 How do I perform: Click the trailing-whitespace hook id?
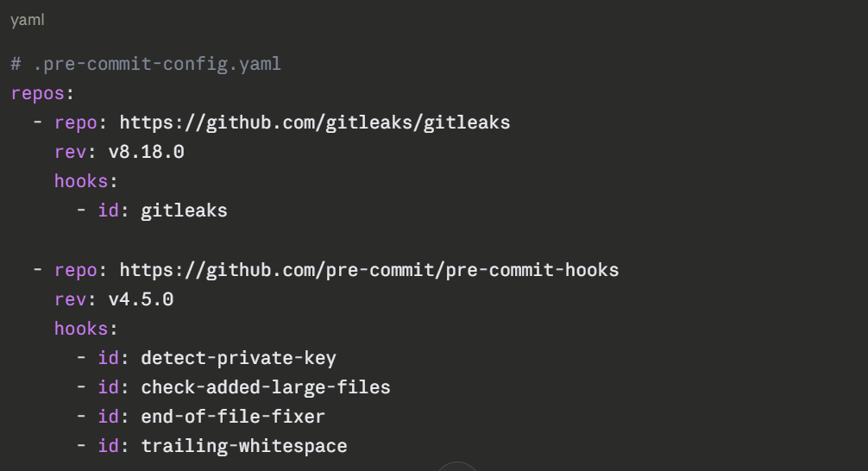click(243, 446)
